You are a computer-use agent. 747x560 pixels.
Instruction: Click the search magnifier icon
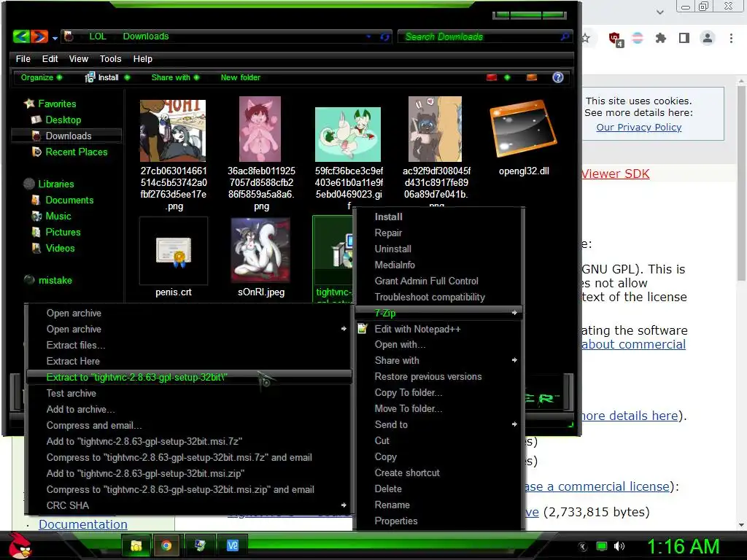565,36
